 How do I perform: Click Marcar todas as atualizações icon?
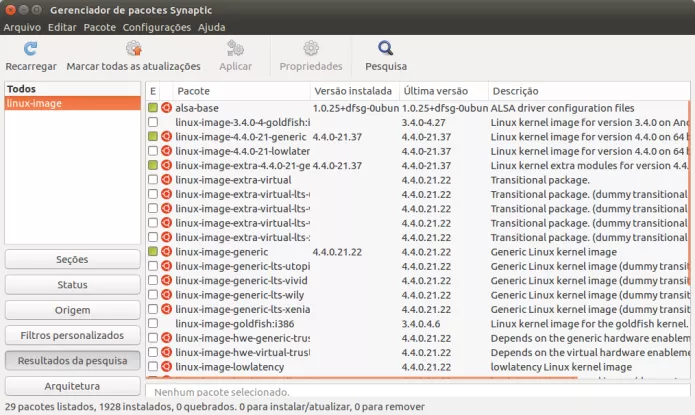[133, 48]
